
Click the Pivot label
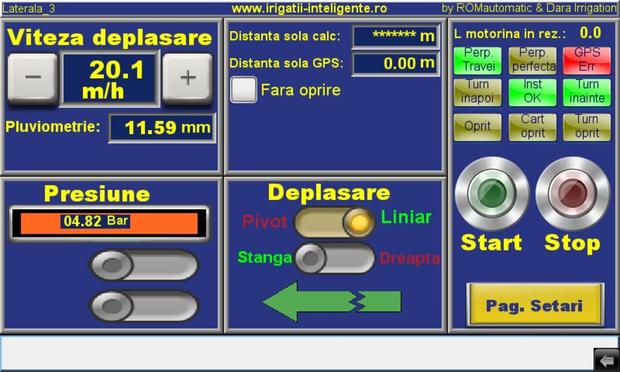(265, 221)
